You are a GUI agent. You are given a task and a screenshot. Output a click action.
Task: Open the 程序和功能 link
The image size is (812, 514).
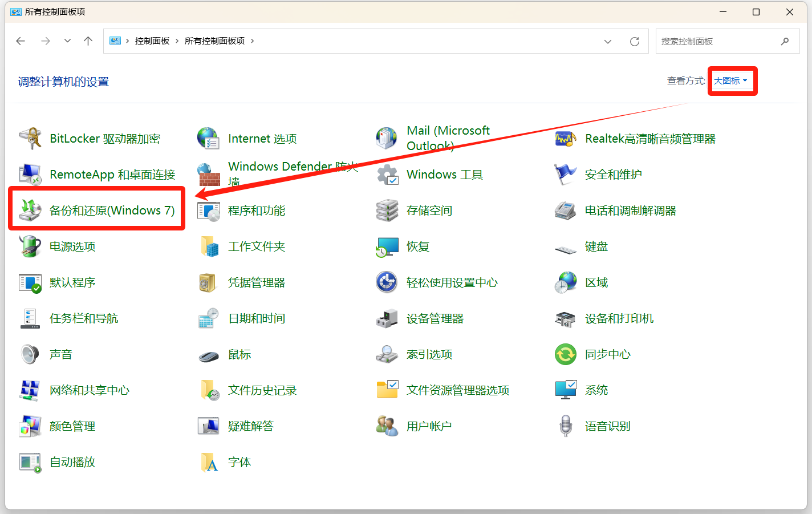click(257, 211)
